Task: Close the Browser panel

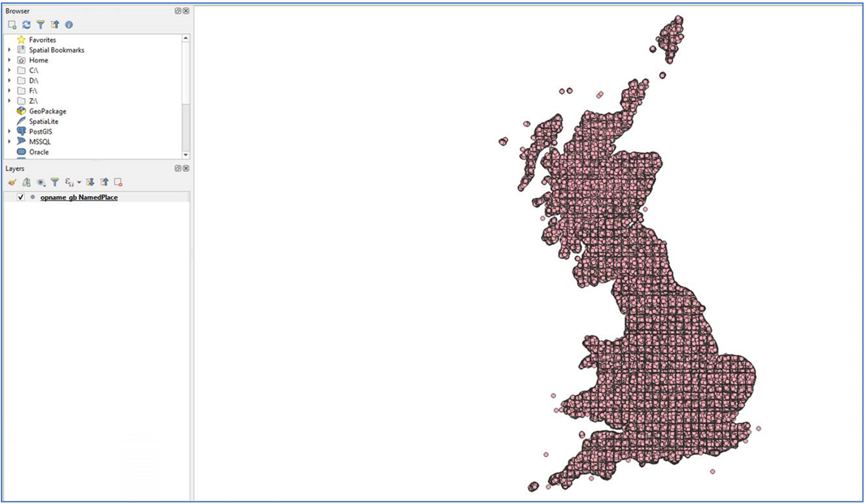Action: point(186,11)
